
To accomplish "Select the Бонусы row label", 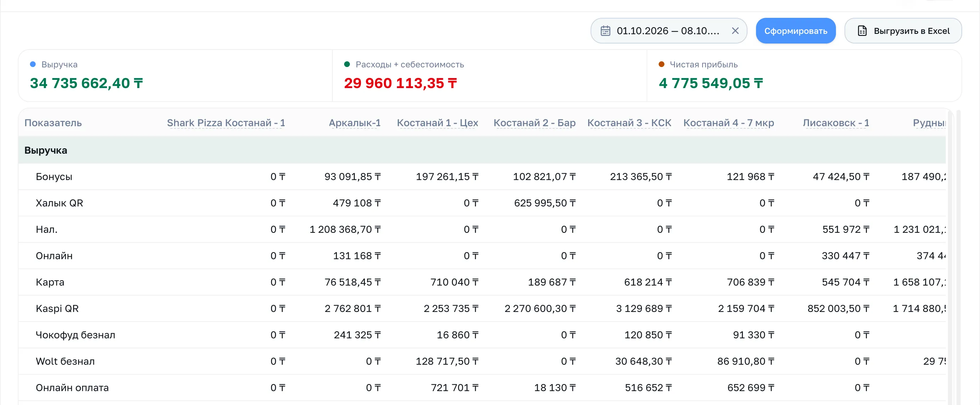I will [x=54, y=177].
